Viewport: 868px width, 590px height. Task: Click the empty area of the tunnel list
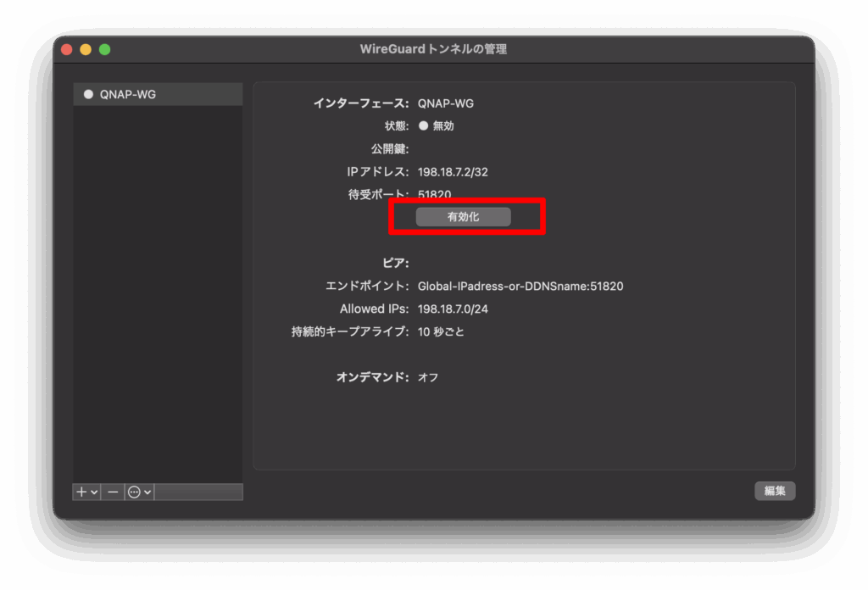point(158,297)
